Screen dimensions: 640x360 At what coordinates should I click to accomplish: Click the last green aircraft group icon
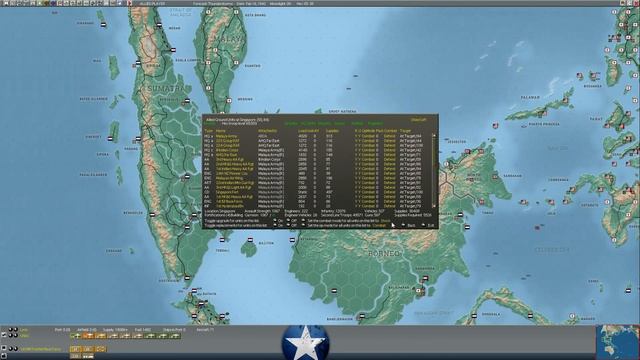(x=175, y=336)
